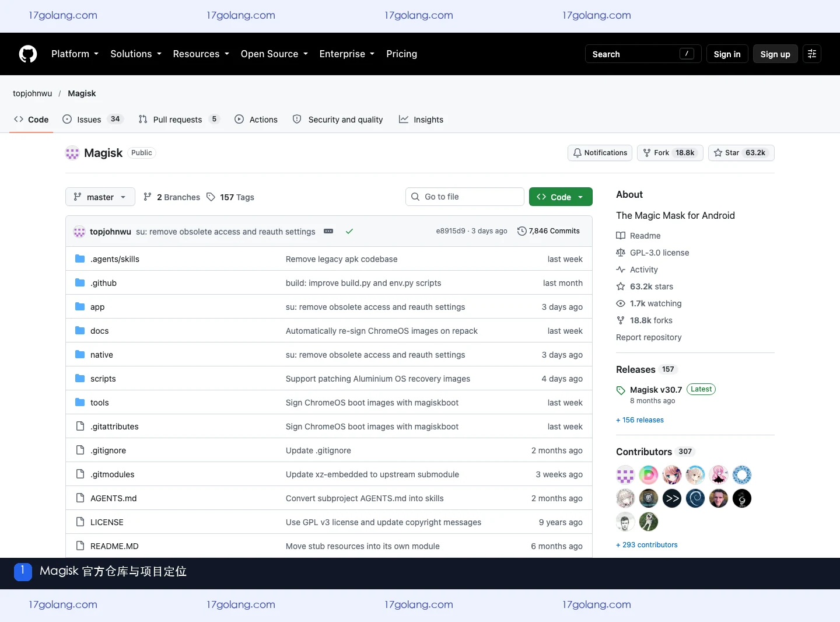Click the Magisk repository avatar icon

click(72, 153)
